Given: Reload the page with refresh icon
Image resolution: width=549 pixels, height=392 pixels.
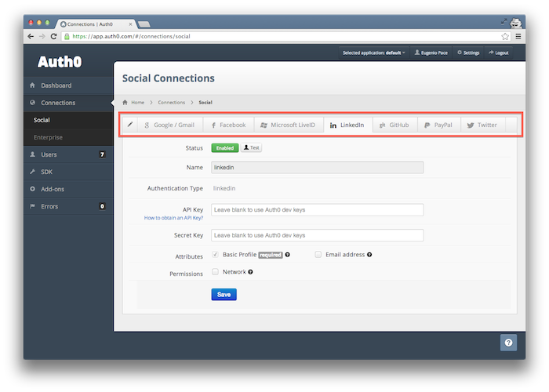Looking at the screenshot, I should [x=53, y=36].
